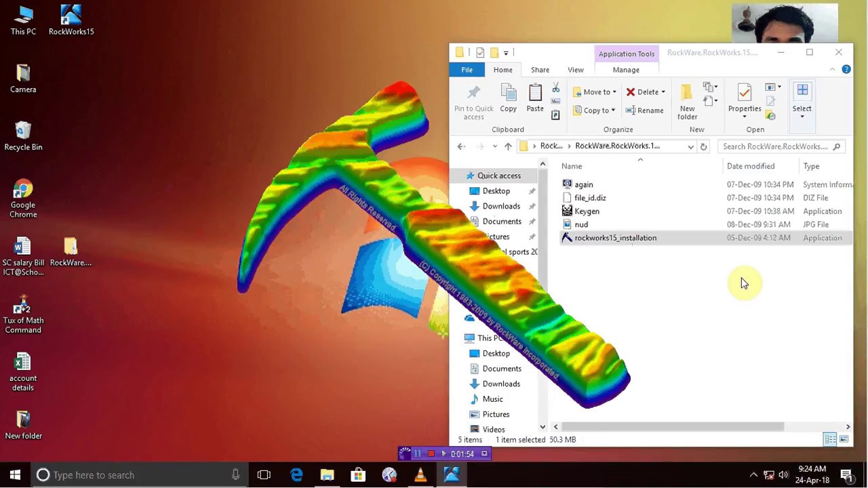Click the Copy path icon
This screenshot has width=868, height=488.
pyautogui.click(x=555, y=102)
